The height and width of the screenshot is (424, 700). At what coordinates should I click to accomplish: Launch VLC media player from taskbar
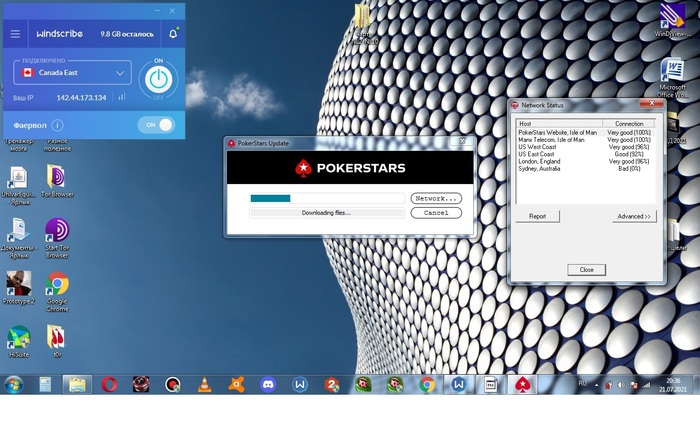(204, 385)
